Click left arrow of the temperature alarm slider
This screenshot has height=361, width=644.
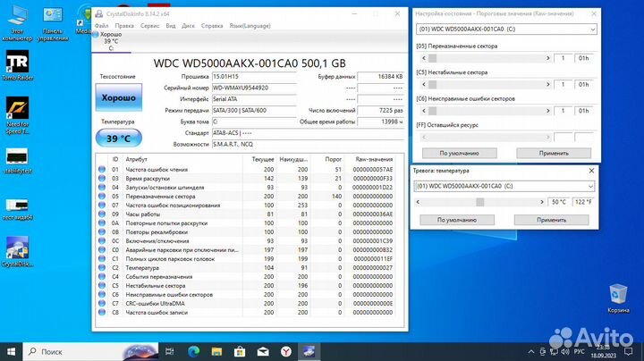[418, 202]
